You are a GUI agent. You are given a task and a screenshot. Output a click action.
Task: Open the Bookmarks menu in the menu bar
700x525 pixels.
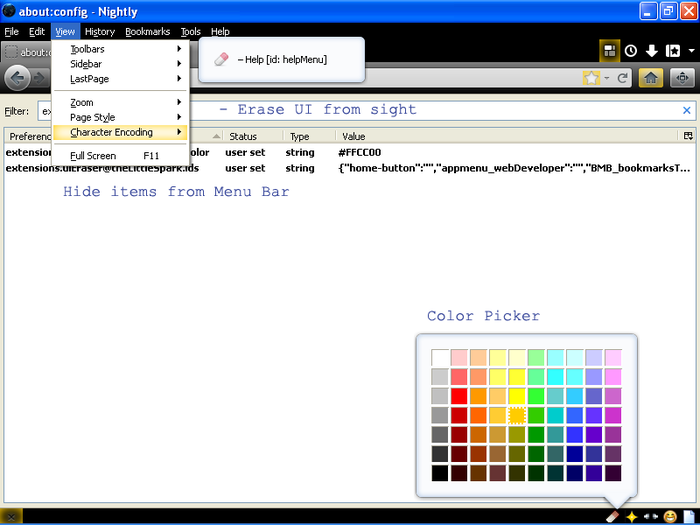tap(147, 32)
